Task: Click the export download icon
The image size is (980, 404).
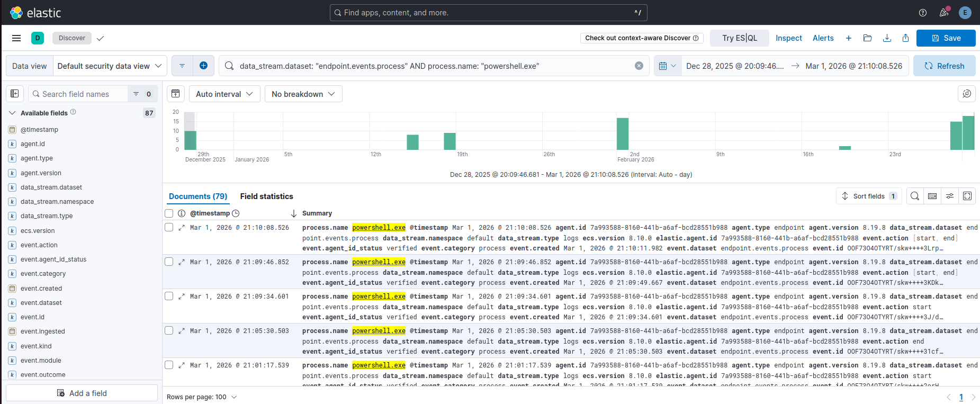Action: point(887,38)
